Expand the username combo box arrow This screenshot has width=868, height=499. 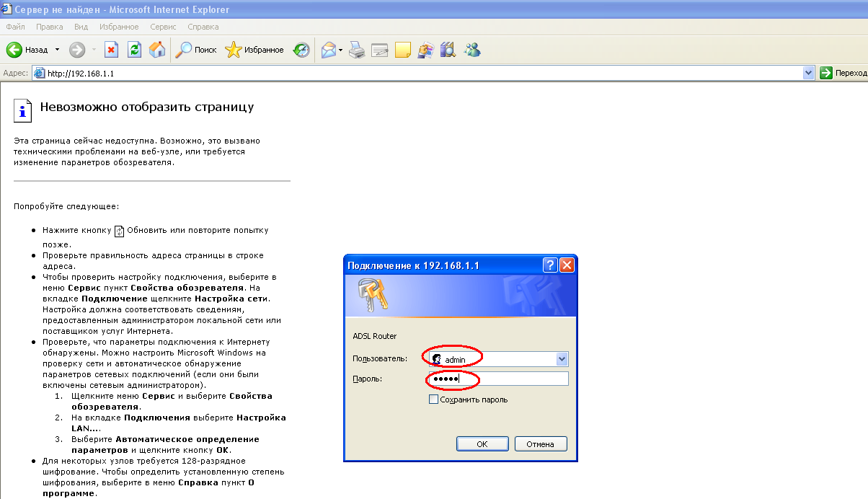click(562, 359)
